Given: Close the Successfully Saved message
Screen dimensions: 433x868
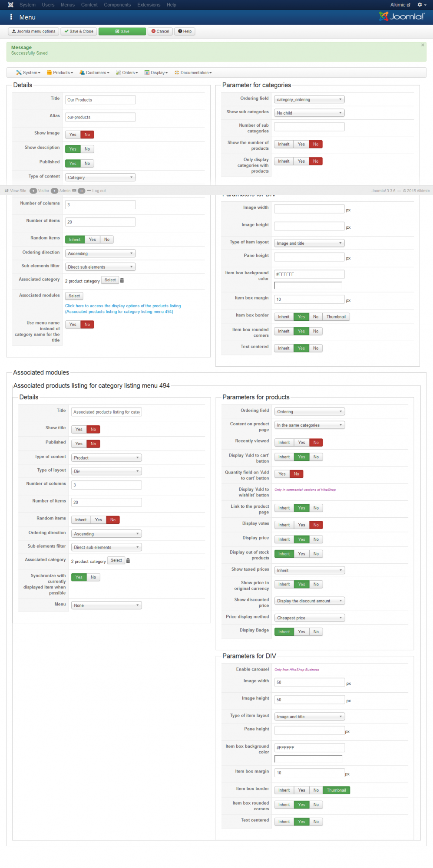Looking at the screenshot, I should click(423, 45).
